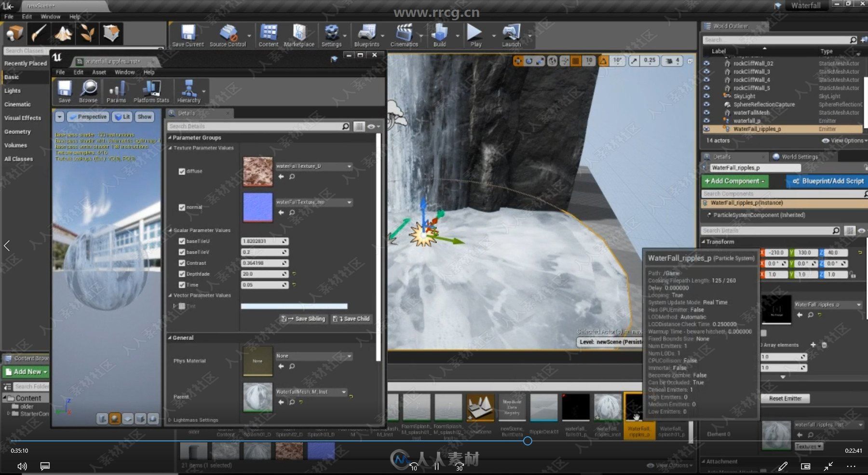Select WaterFall_ripples_p asset thumbnail

click(638, 417)
